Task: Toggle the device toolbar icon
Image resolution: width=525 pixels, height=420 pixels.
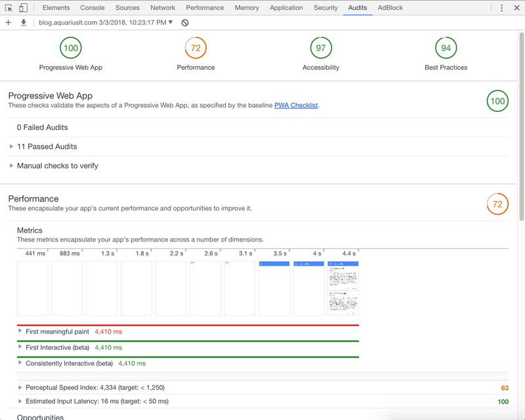Action: point(23,8)
